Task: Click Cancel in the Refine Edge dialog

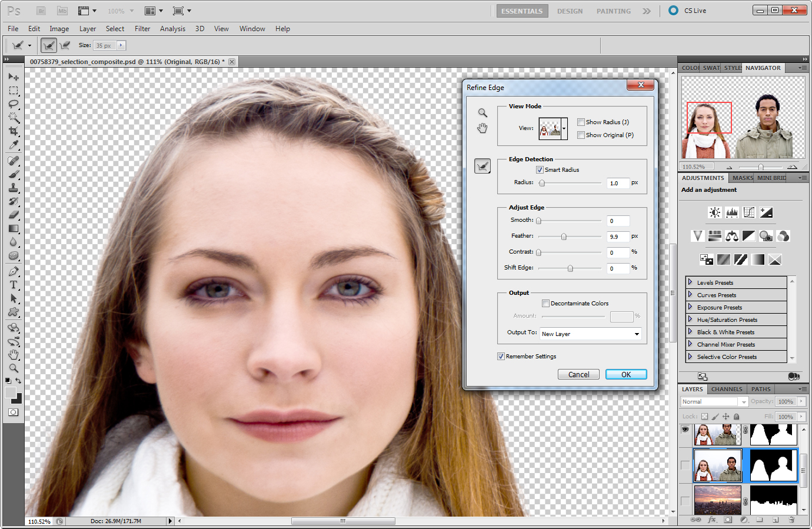Action: tap(578, 375)
